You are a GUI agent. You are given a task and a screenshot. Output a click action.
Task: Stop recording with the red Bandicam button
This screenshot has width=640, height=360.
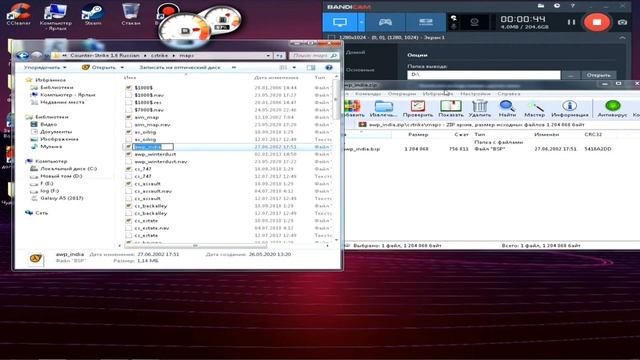[597, 22]
